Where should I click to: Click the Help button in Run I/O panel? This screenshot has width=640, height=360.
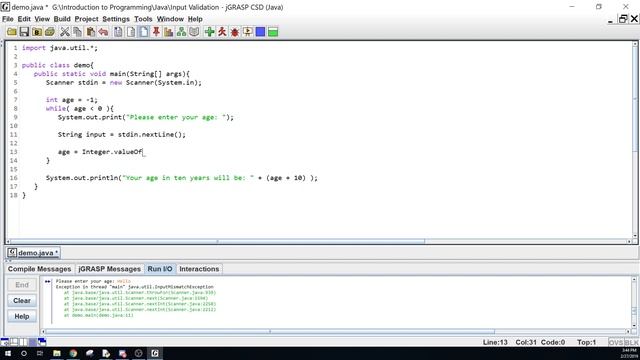[22, 316]
